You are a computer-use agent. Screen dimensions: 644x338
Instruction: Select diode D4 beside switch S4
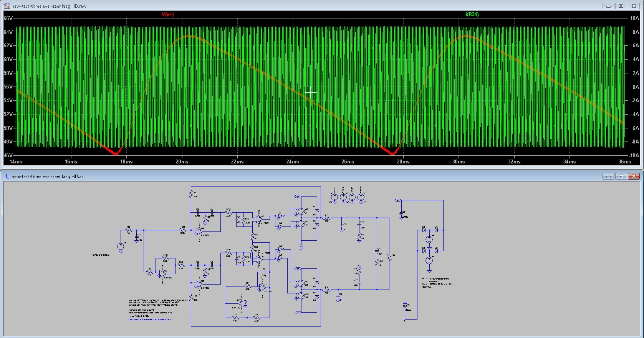pyautogui.click(x=317, y=296)
